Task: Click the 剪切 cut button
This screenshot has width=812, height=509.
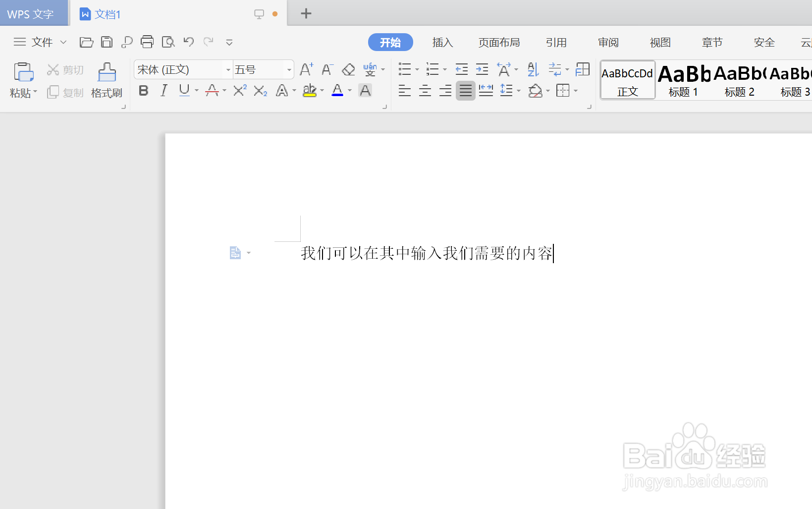Action: pos(65,70)
